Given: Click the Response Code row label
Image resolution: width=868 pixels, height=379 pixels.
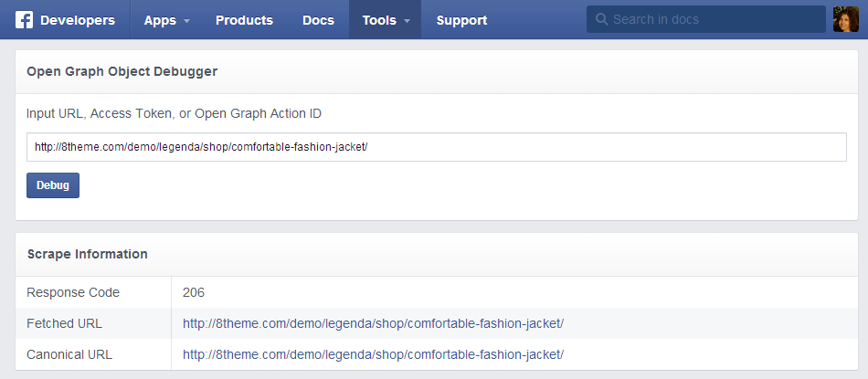Looking at the screenshot, I should 73,292.
